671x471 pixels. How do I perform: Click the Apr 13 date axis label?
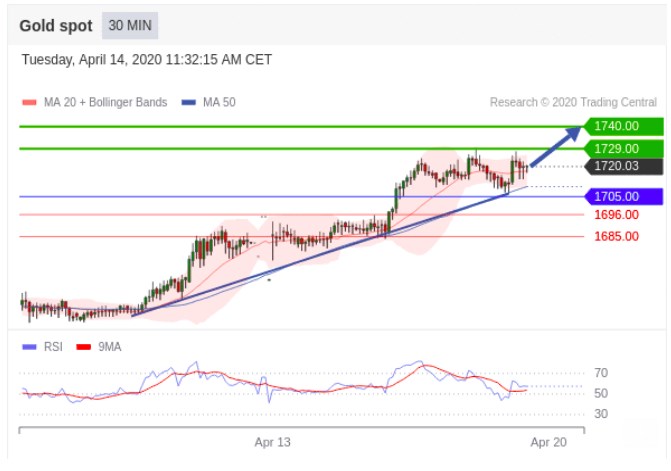273,442
